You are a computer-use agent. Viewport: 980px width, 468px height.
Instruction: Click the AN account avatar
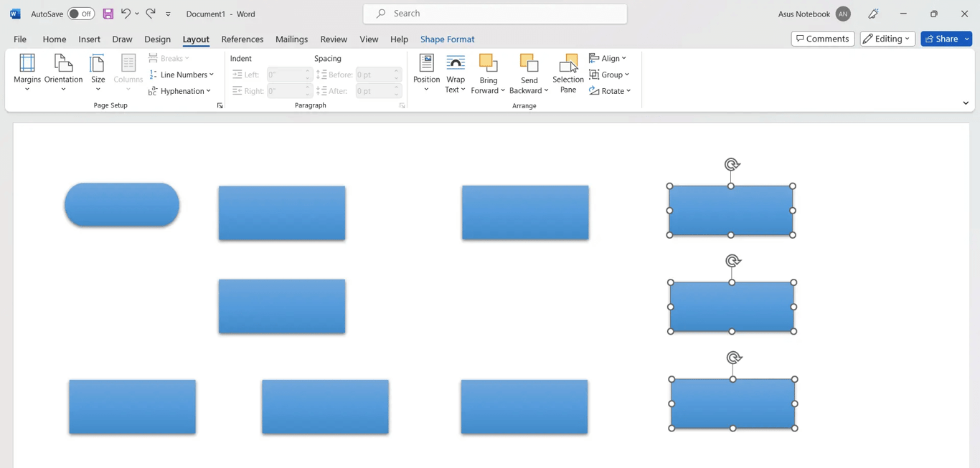[x=843, y=14]
